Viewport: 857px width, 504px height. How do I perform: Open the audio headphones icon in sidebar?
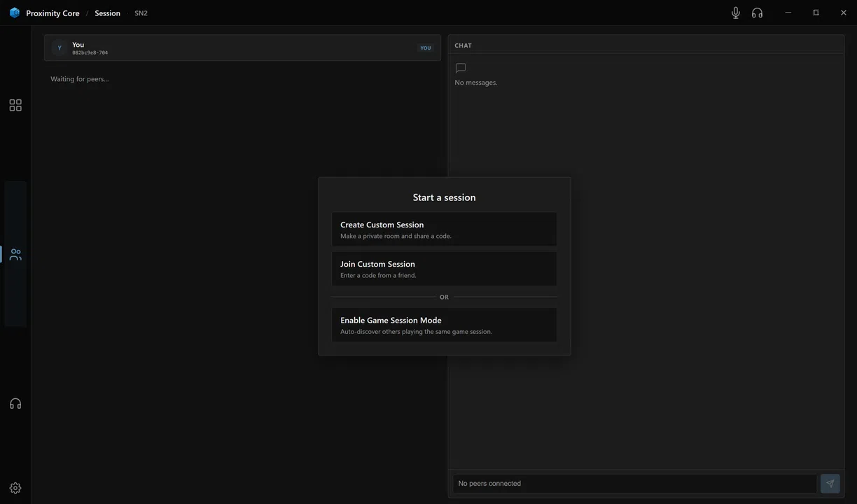[x=15, y=403]
